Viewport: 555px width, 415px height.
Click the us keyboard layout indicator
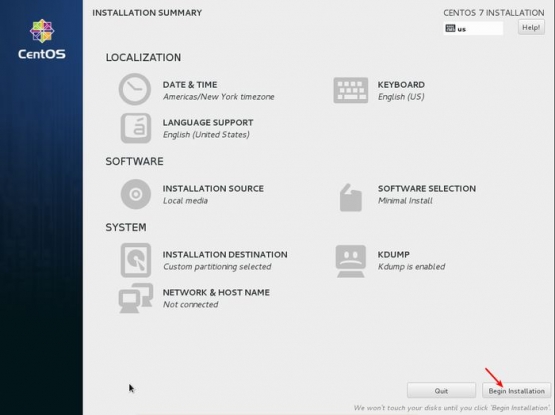click(x=473, y=29)
